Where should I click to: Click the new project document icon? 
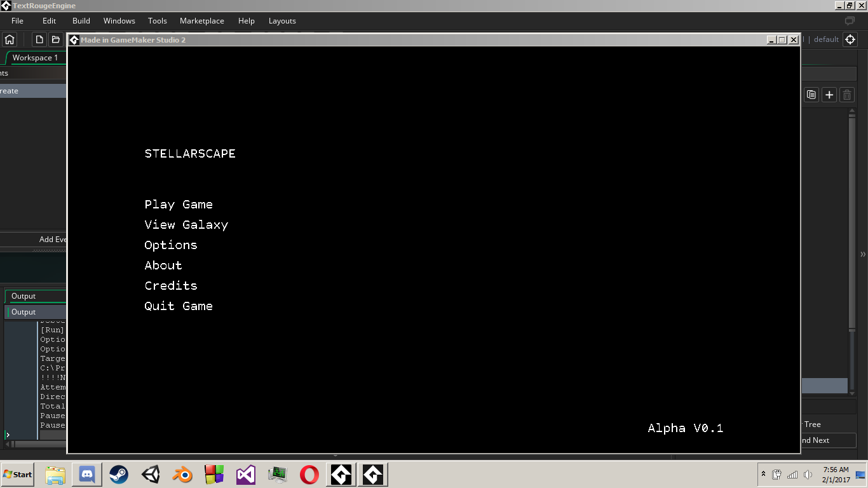point(38,39)
